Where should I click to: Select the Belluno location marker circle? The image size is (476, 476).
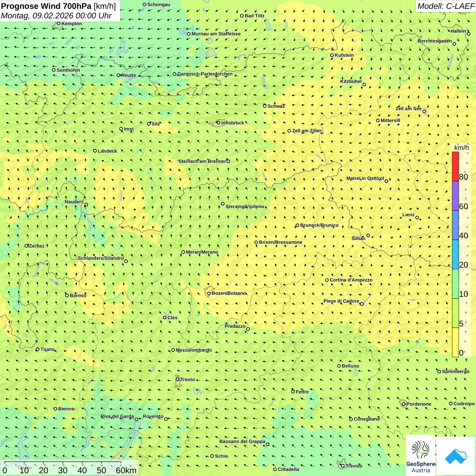(x=339, y=366)
